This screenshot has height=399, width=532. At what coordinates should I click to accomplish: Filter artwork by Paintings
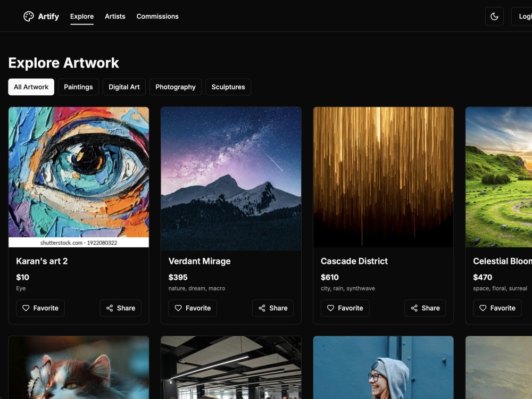[78, 87]
